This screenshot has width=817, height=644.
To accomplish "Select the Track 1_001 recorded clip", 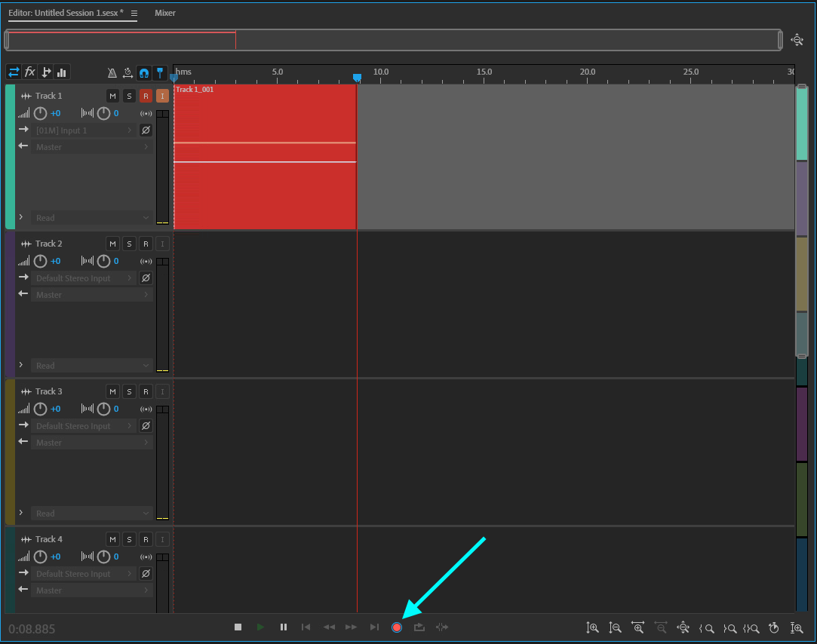I will click(x=266, y=156).
